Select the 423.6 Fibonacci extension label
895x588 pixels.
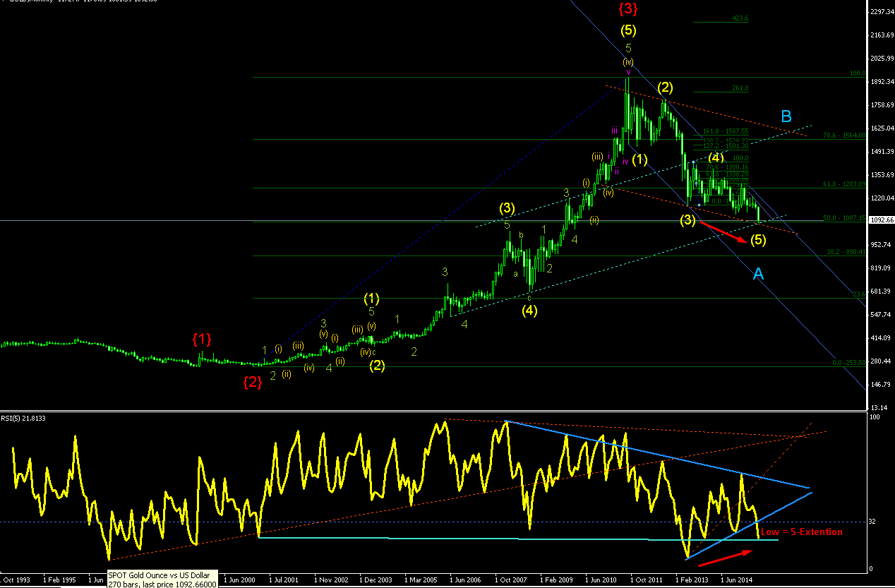(740, 18)
